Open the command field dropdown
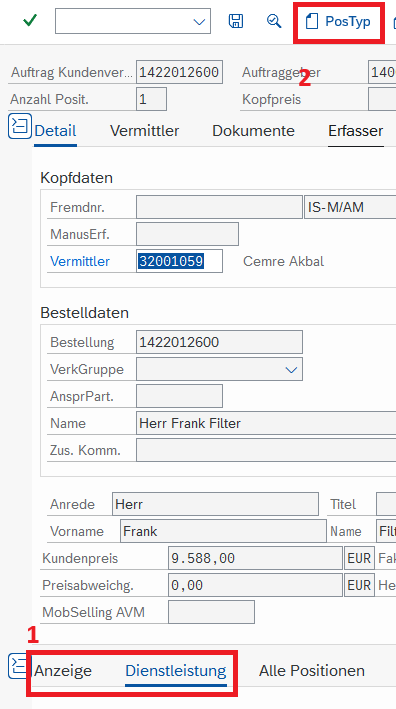This screenshot has height=709, width=396. (199, 21)
